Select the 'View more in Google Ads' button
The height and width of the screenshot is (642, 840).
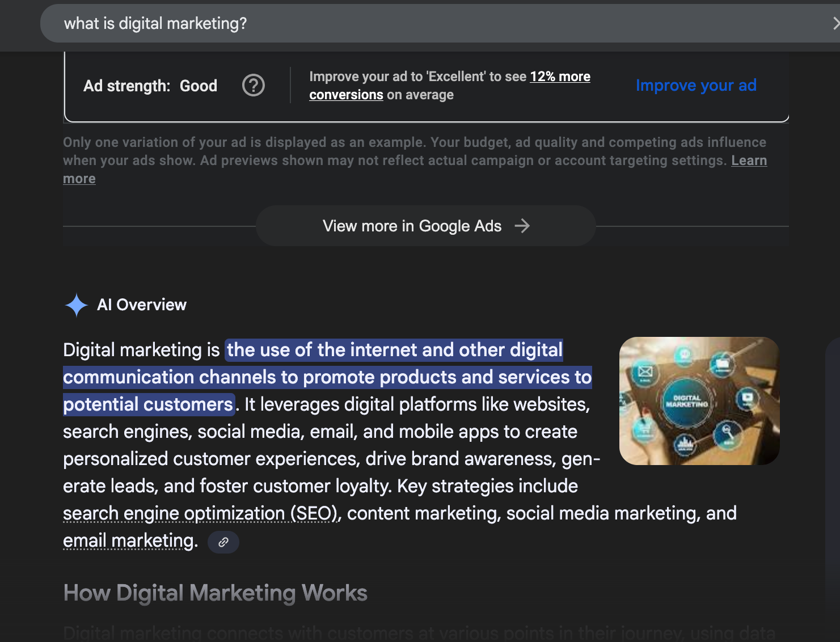(426, 226)
